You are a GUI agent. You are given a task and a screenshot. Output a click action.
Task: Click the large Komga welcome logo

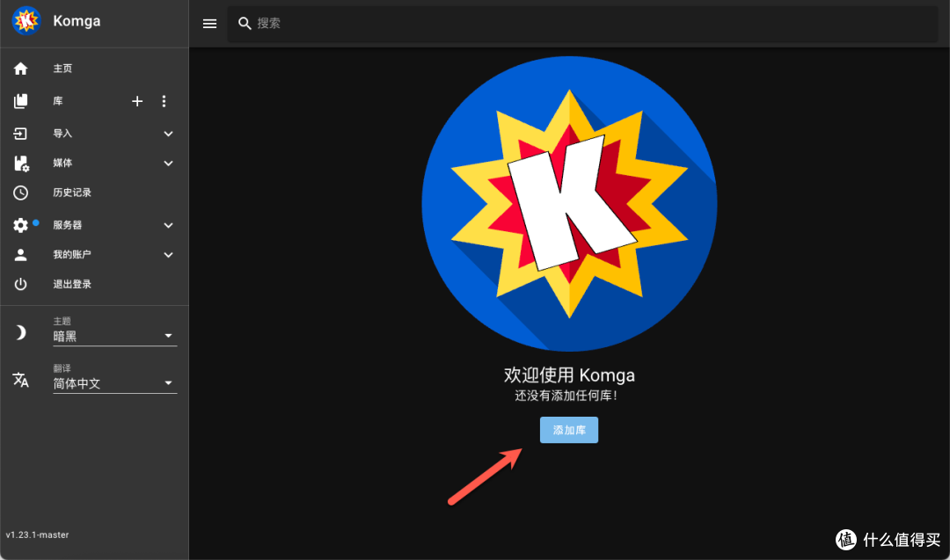coord(569,204)
